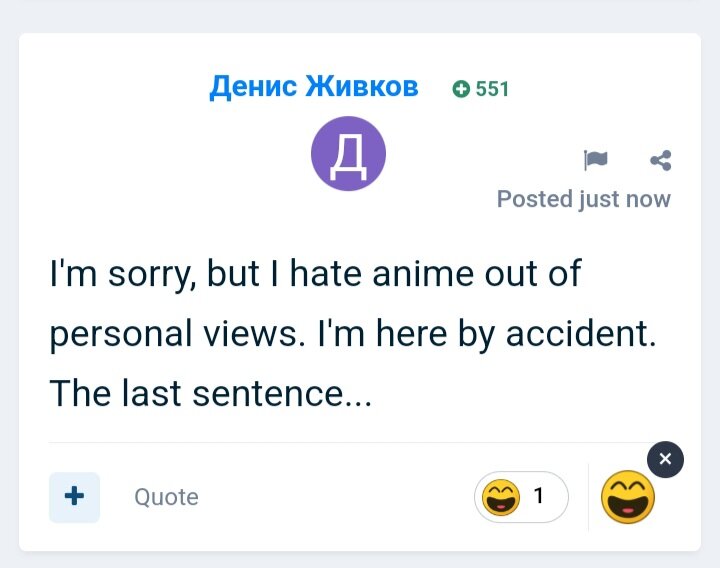The image size is (720, 568).
Task: Click the word 'Живков' in the author name
Action: point(362,86)
